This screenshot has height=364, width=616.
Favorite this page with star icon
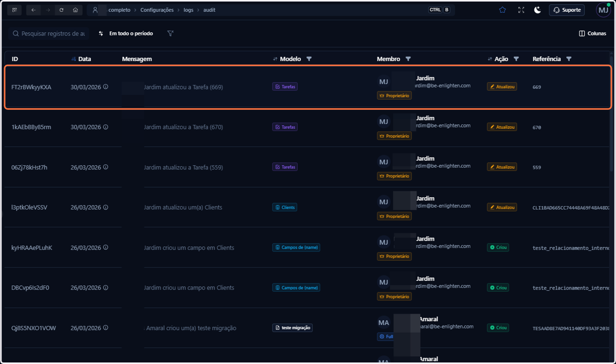click(503, 10)
